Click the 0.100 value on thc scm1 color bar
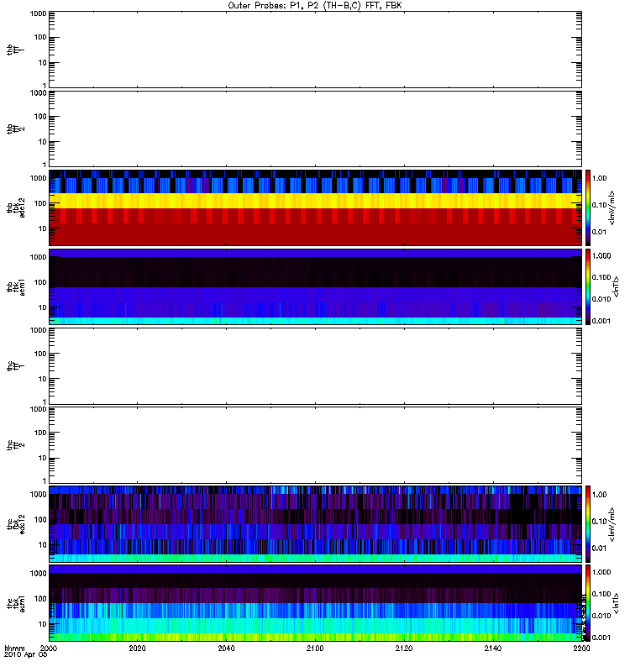 coord(601,594)
